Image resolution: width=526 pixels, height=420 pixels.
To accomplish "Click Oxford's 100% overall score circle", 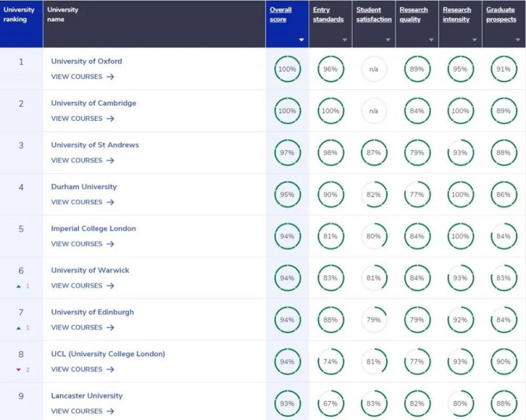I will click(287, 69).
